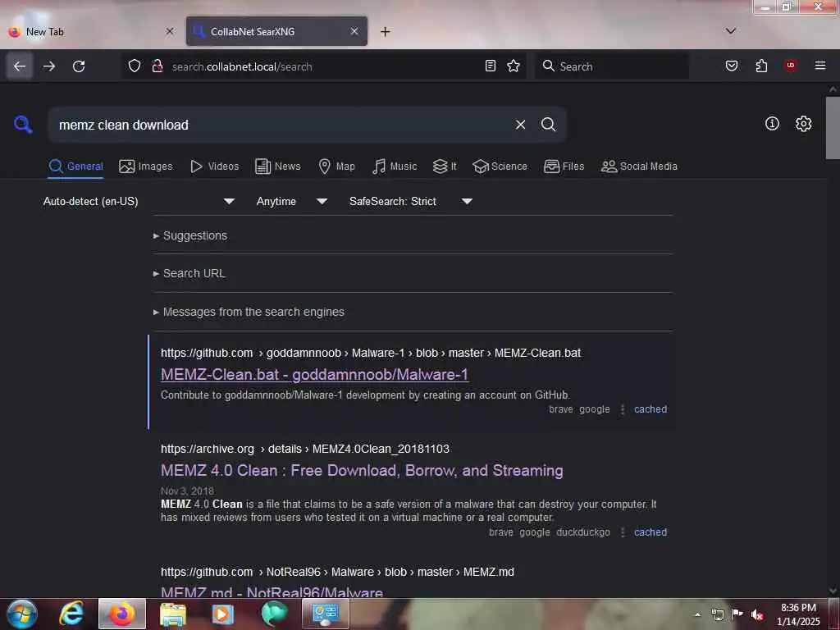Switch to the New Tab tab
The width and height of the screenshot is (840, 630).
coord(88,32)
